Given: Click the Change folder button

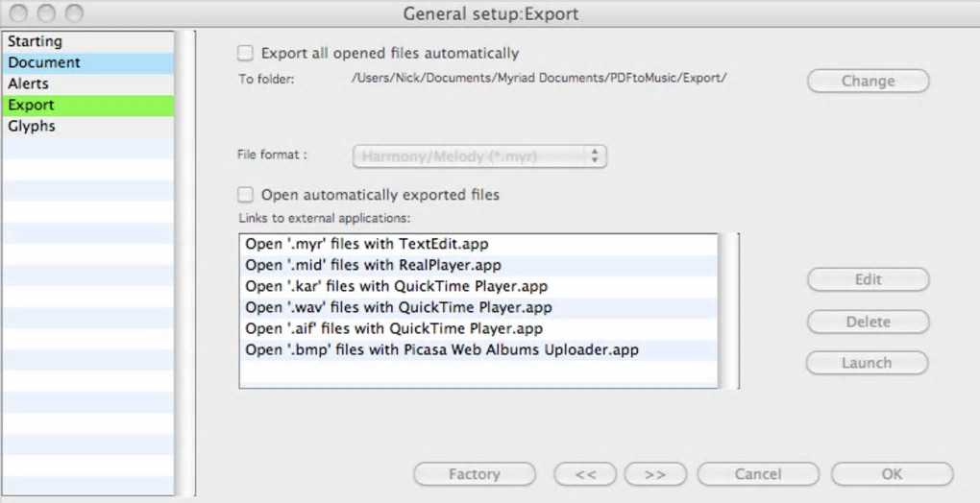Looking at the screenshot, I should tap(868, 81).
